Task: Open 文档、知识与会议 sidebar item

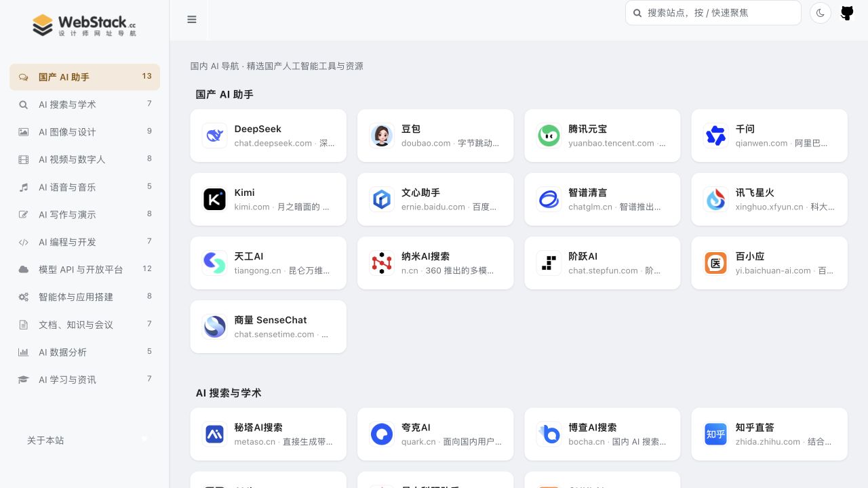Action: pos(85,325)
